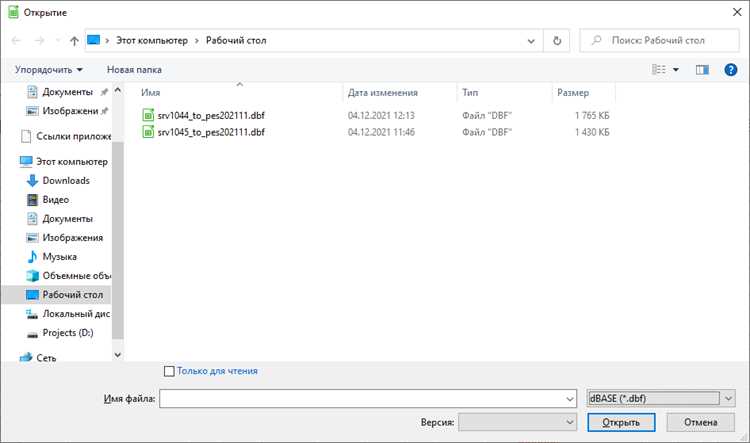Viewport: 750px width, 443px height.
Task: Click icon of srv1044_to_pes202111.dbf
Action: pyautogui.click(x=148, y=115)
